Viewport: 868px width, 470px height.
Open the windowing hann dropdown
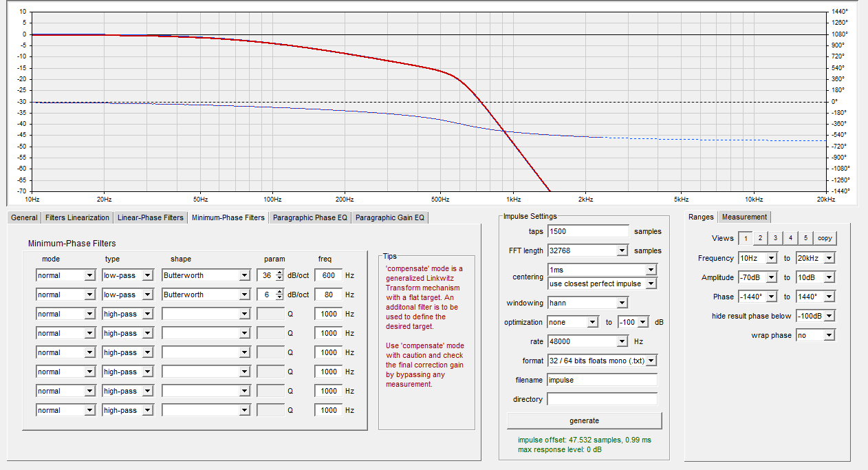point(588,303)
